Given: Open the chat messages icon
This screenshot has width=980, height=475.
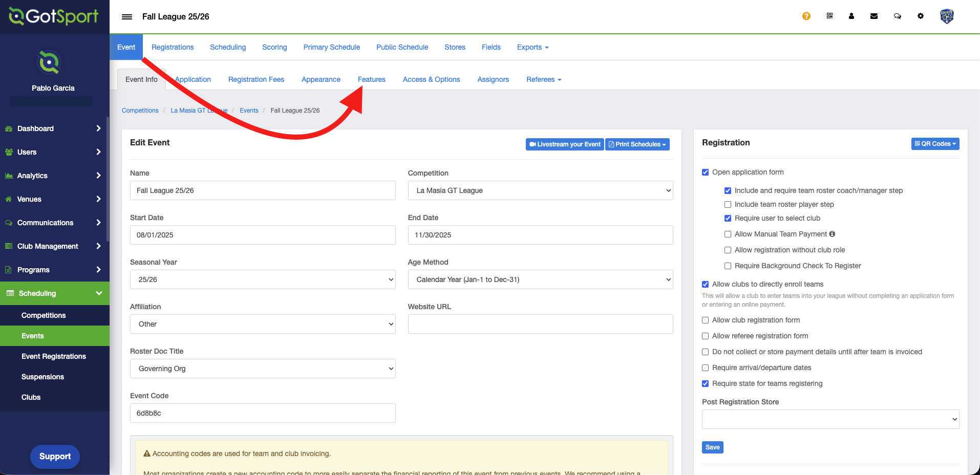Looking at the screenshot, I should coord(897,16).
